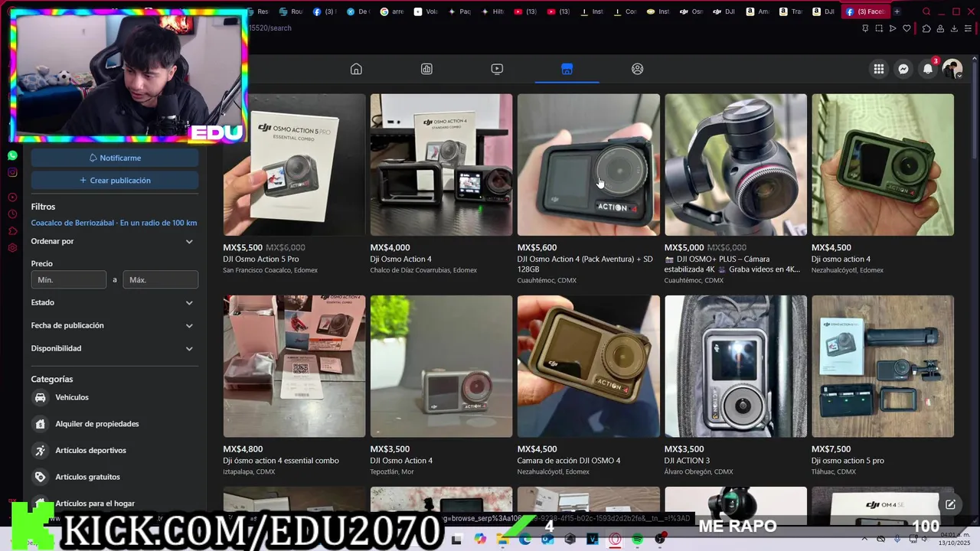This screenshot has height=551, width=980.
Task: Select the Marketplace storefront icon
Action: (x=567, y=69)
